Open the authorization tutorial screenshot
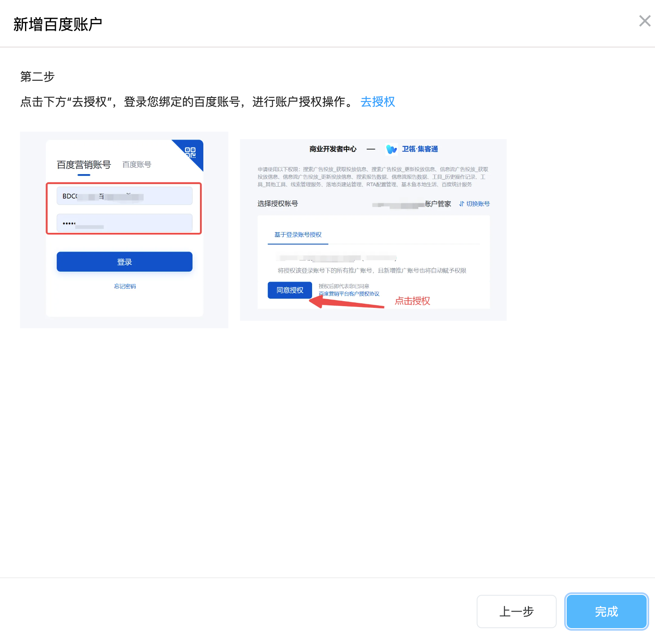Screen dimensions: 655x644 pos(373,230)
